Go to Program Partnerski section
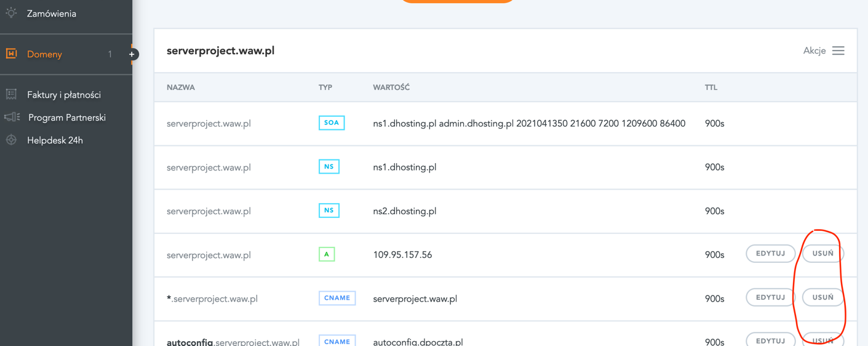Image resolution: width=868 pixels, height=346 pixels. pyautogui.click(x=67, y=118)
